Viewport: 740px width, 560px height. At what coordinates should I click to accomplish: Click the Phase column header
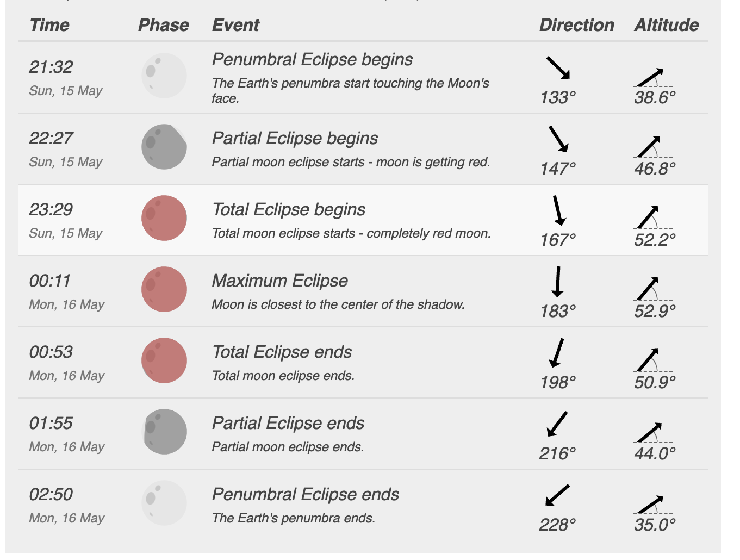(x=164, y=25)
